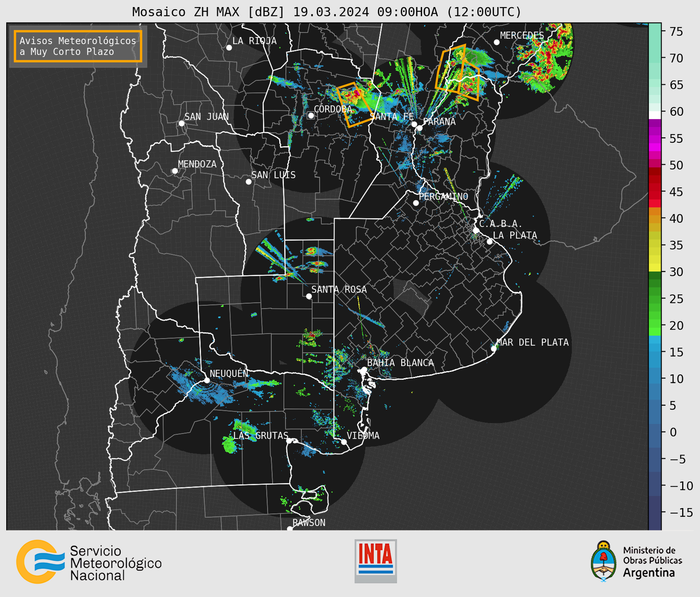Click the SANTA FE city marker dot

click(414, 124)
